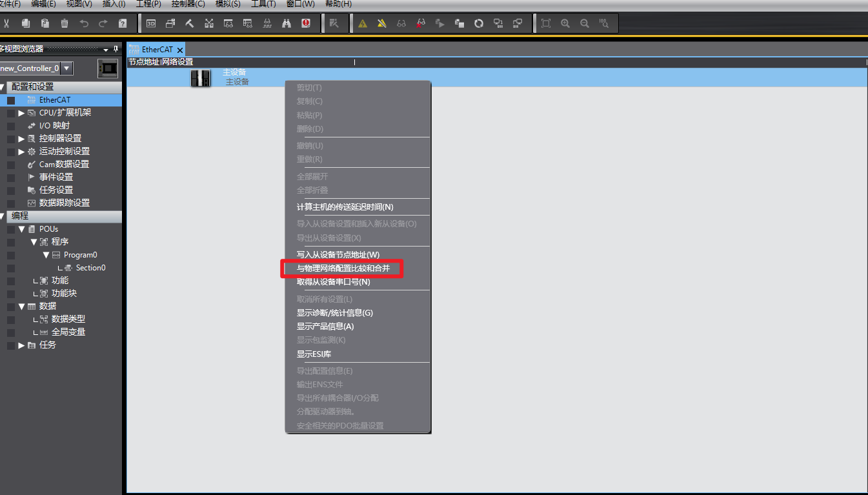Screen dimensions: 868x495
Task: Expand the CPU/扩展机架 tree node
Action: [x=21, y=113]
